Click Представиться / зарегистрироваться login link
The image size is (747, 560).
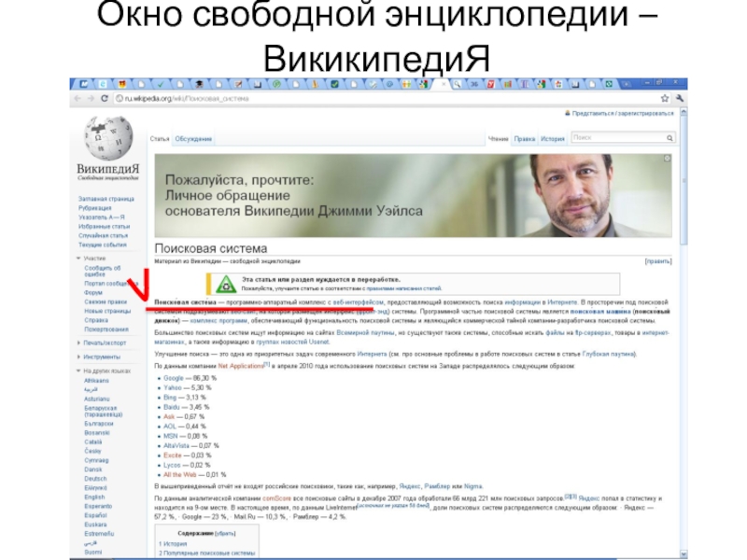[622, 113]
